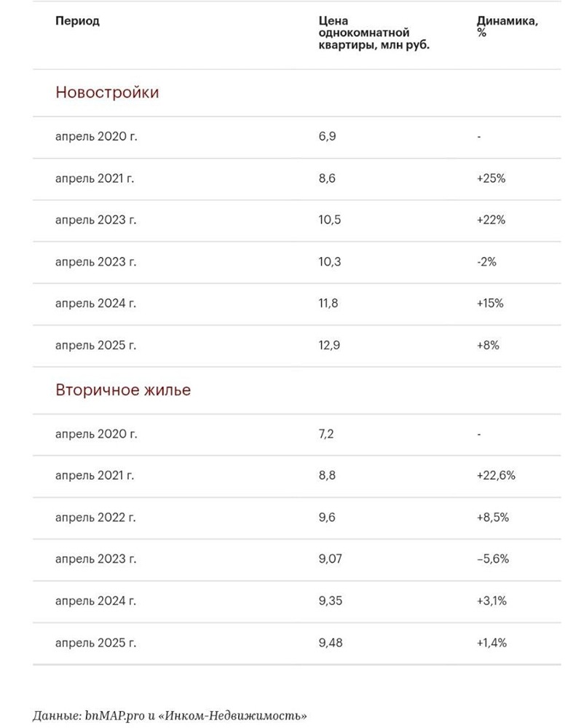Click the 7,2 price value

click(x=327, y=434)
